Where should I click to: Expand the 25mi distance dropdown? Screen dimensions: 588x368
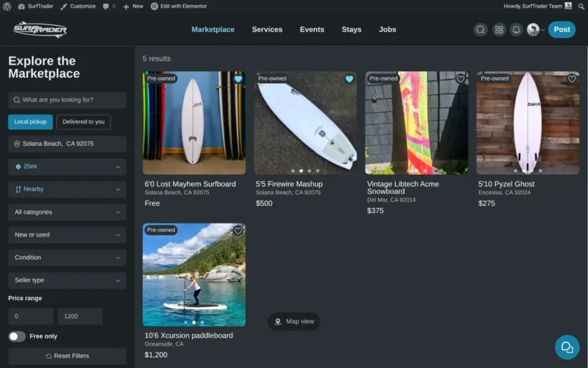(x=67, y=167)
